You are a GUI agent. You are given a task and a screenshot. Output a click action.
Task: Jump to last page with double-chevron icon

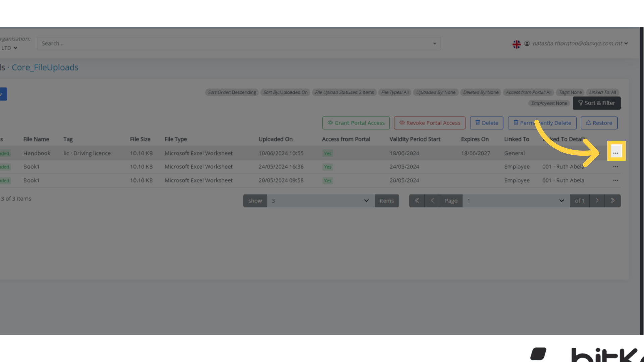click(613, 200)
